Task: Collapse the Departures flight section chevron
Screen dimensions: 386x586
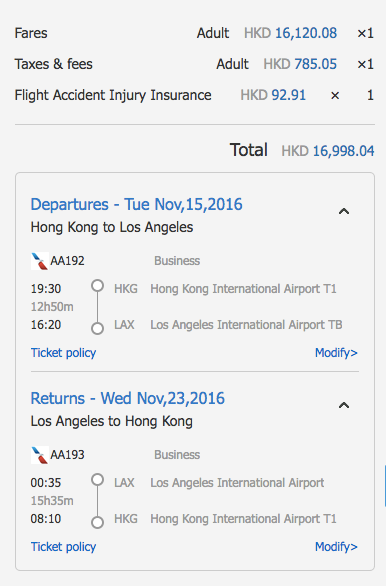Action: point(343,212)
